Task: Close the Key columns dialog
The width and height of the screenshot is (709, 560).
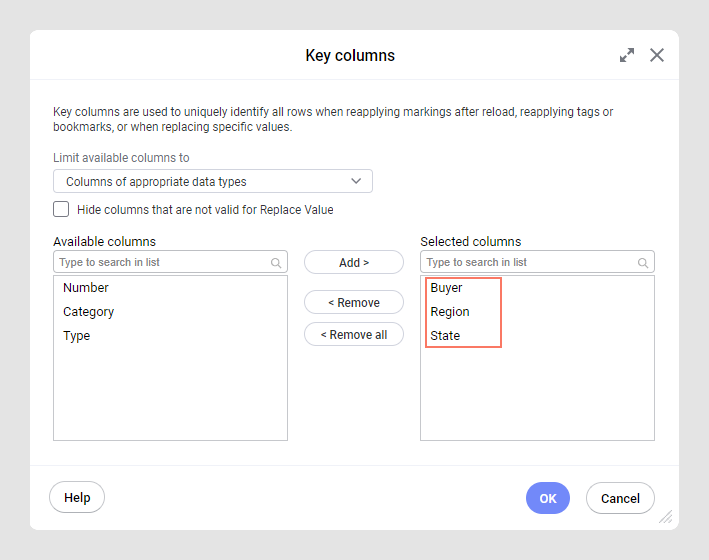Action: point(657,55)
